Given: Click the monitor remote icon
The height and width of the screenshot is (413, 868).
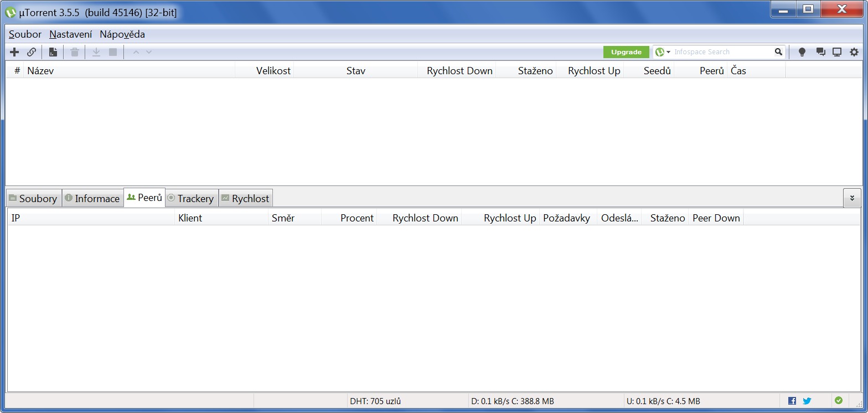Looking at the screenshot, I should (837, 52).
